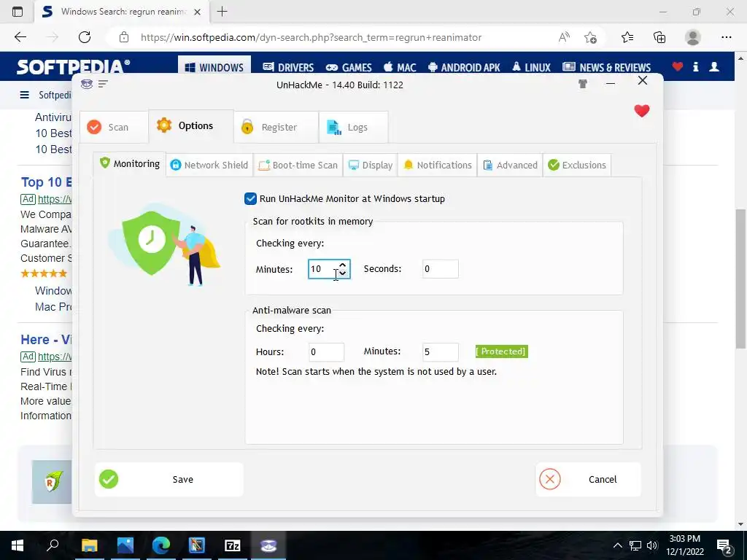Open Read aloud icon in address bar
Image resolution: width=747 pixels, height=560 pixels.
pyautogui.click(x=564, y=37)
